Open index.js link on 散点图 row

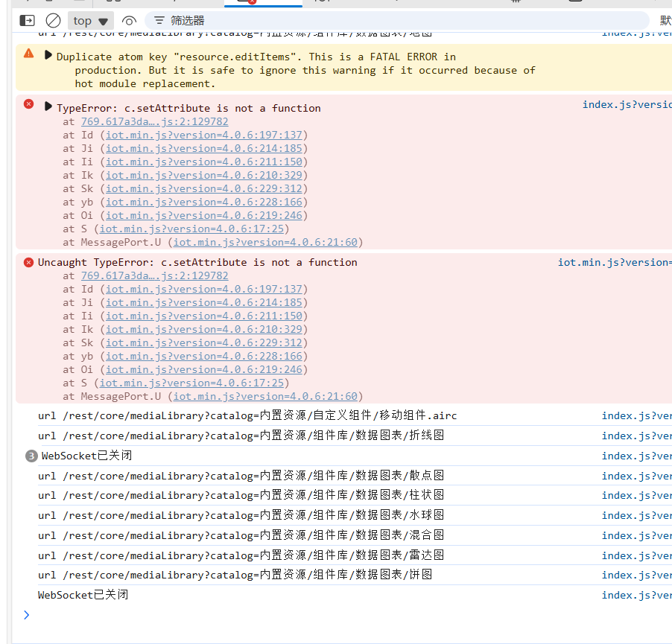[x=636, y=476]
